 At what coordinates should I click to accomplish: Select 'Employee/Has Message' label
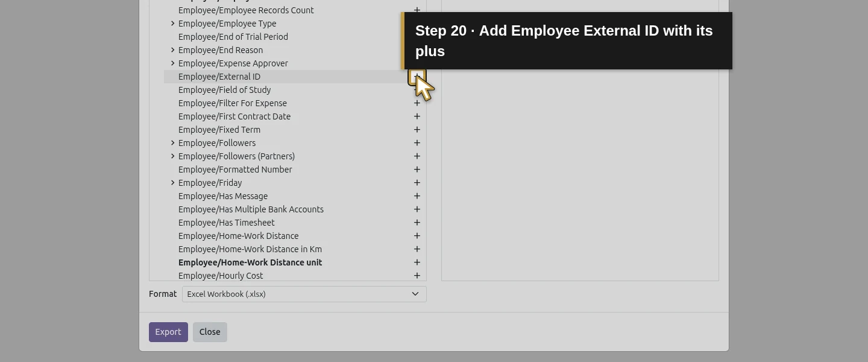[x=223, y=196]
